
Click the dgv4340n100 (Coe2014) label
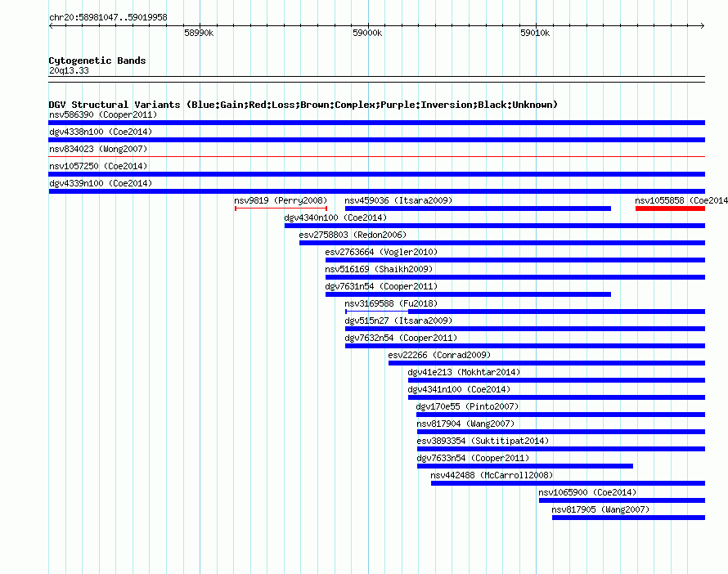(335, 217)
